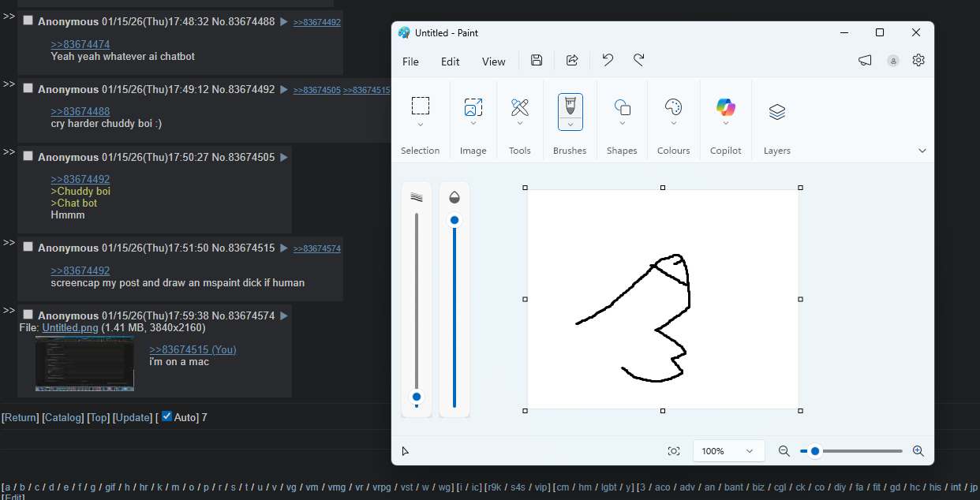Screen dimensions: 980x500
Task: Click the vg board link in footer
Action: (x=291, y=487)
